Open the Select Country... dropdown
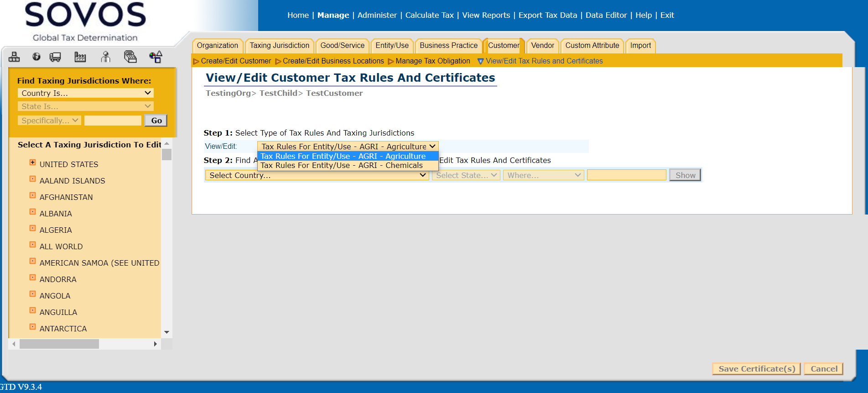The width and height of the screenshot is (868, 393). click(317, 175)
